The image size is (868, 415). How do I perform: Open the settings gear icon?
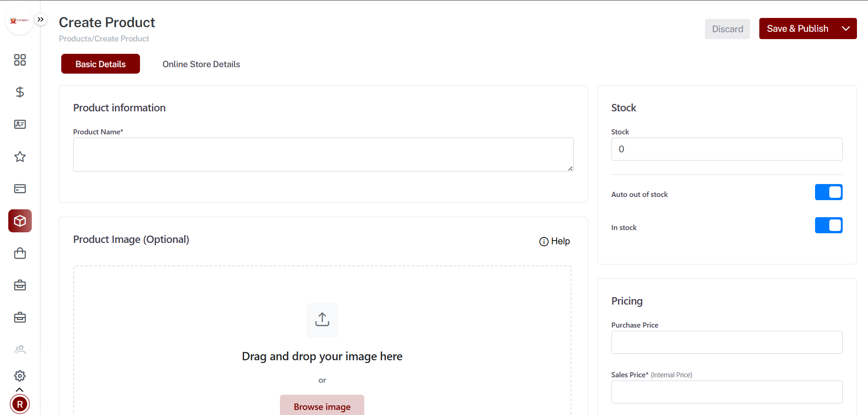coord(20,376)
